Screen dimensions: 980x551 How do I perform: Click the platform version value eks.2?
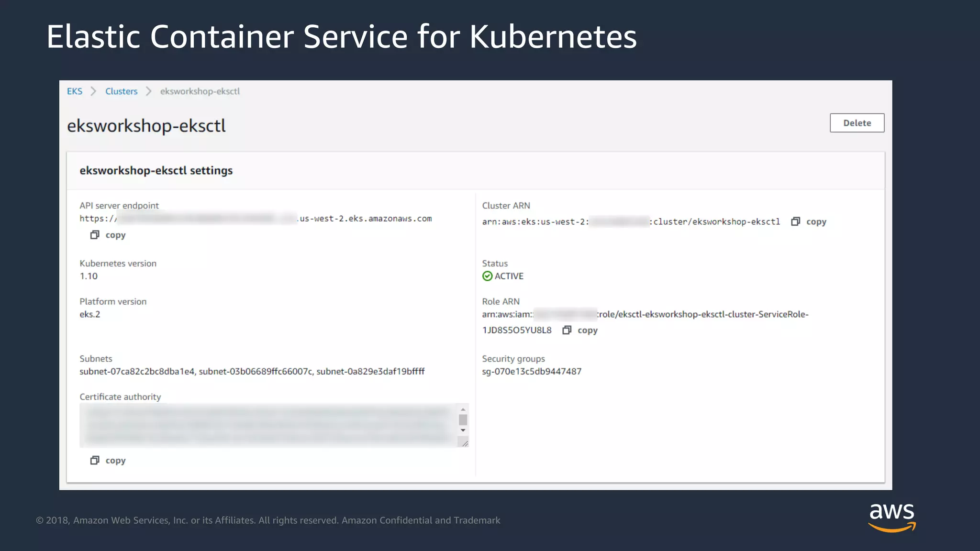click(x=90, y=314)
